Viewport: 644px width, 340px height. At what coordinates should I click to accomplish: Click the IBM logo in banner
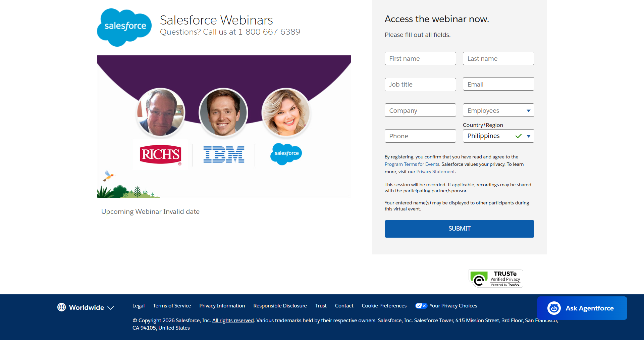(x=224, y=154)
